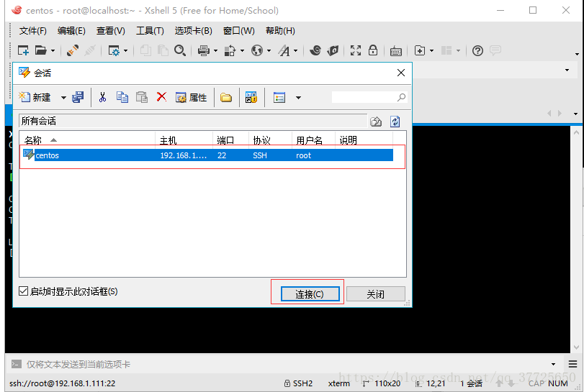584x392 pixels.
Task: Sort by 协议 column header
Action: pyautogui.click(x=270, y=140)
